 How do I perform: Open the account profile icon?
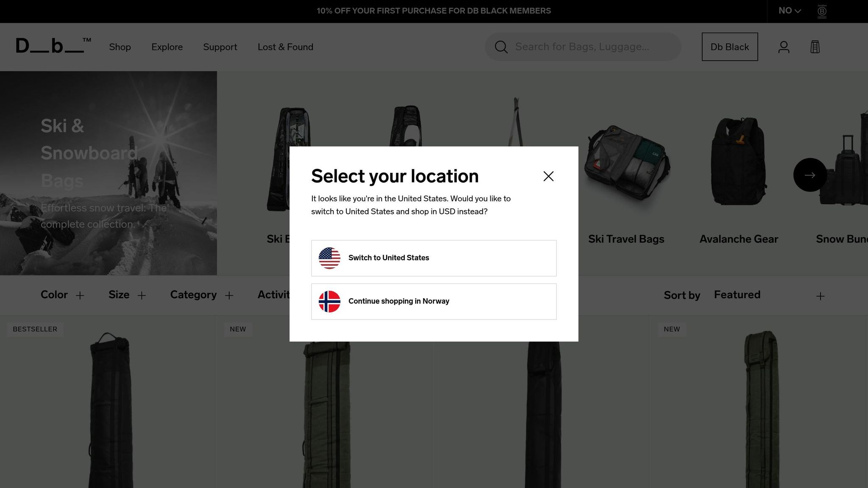pos(784,47)
